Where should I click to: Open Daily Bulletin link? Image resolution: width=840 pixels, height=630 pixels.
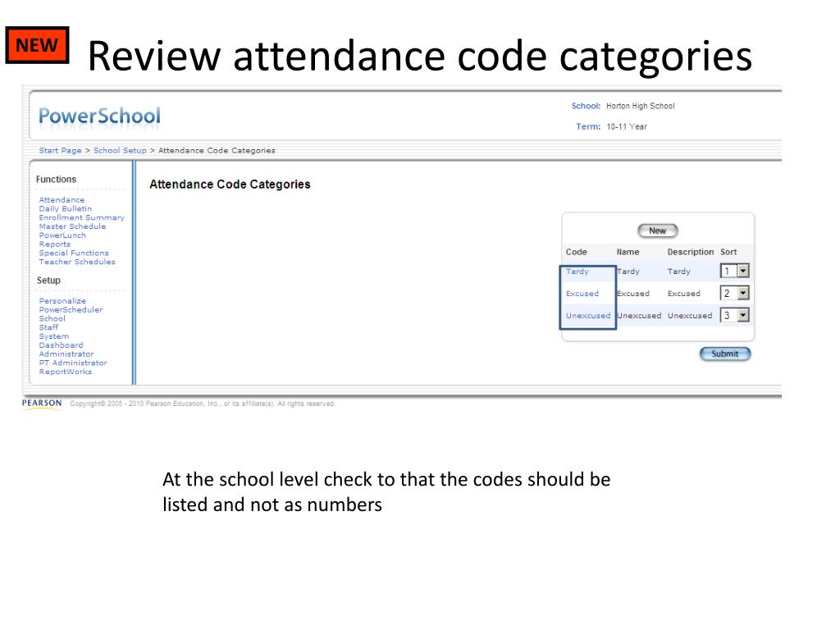click(66, 209)
